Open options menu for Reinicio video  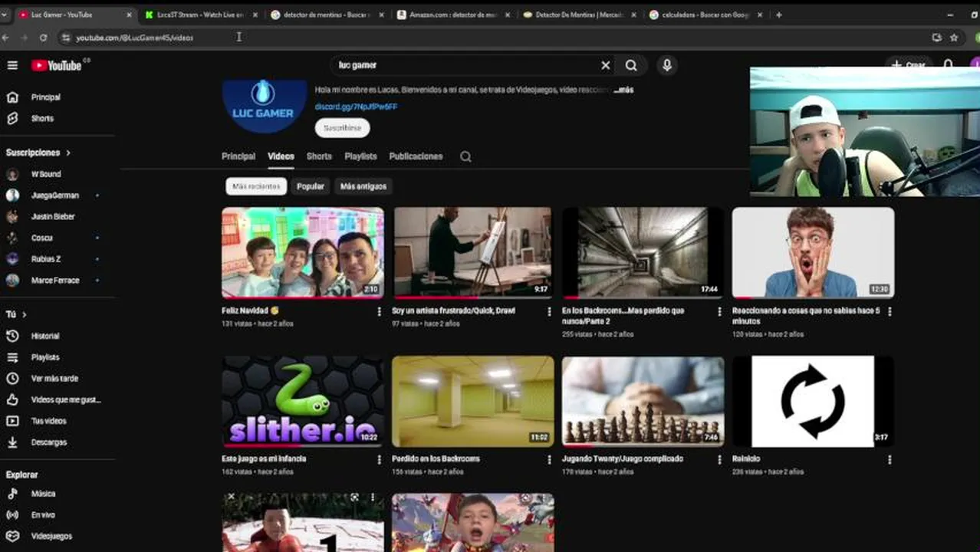[x=890, y=460]
